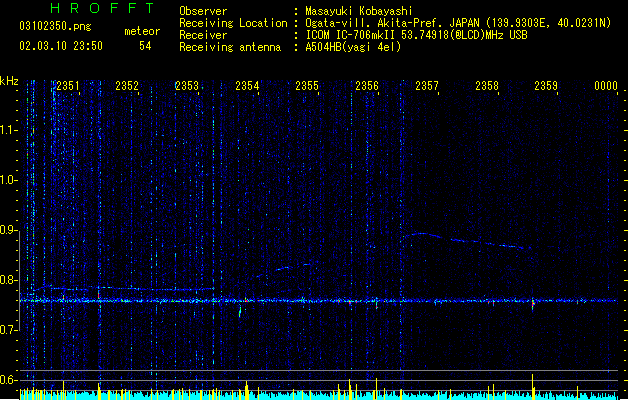Click the tallest yellow spike near 2359

533,386
